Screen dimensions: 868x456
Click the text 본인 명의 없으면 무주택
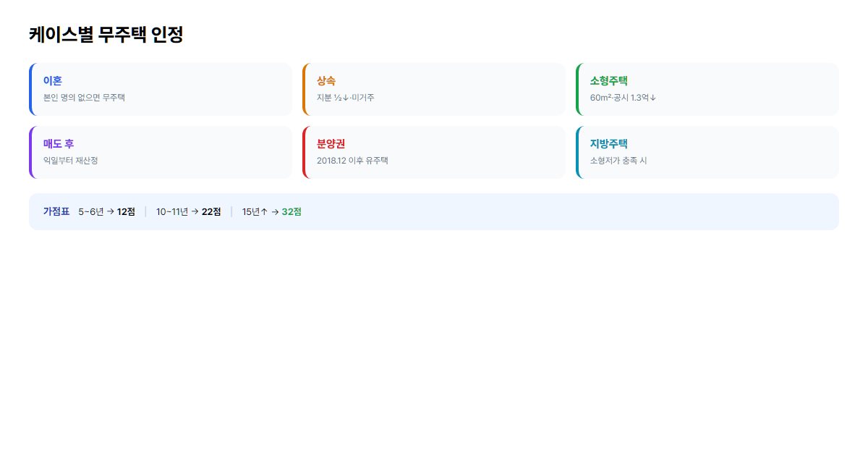(84, 97)
